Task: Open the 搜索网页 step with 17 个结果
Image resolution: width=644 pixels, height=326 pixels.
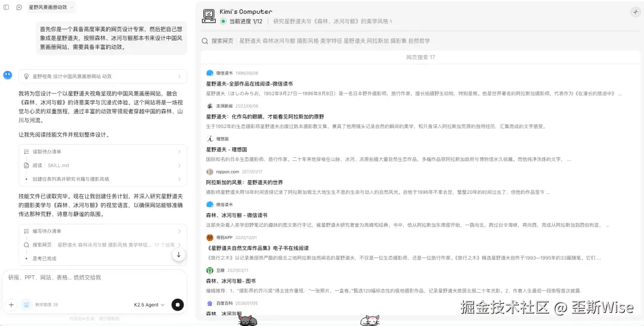Action: 103,245
